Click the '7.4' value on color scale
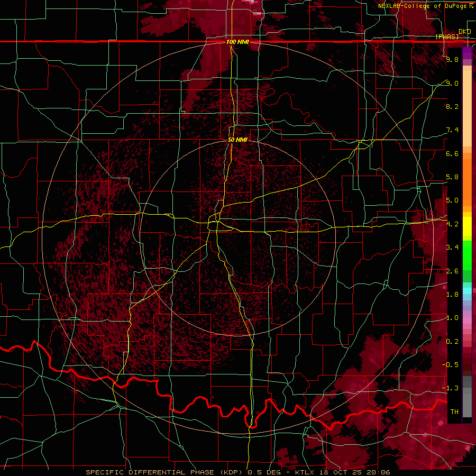This screenshot has width=476, height=476. click(x=452, y=130)
